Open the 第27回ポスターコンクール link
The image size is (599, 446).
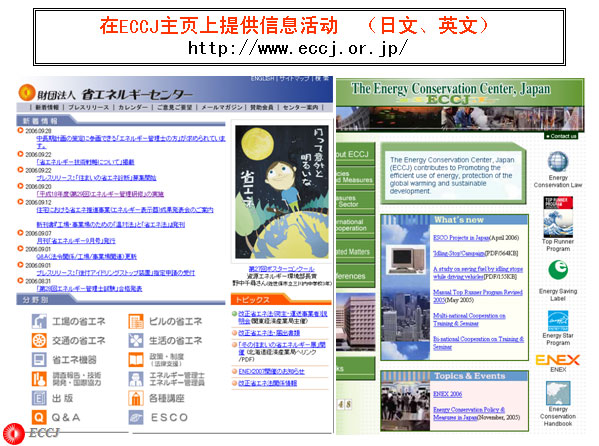[x=282, y=269]
